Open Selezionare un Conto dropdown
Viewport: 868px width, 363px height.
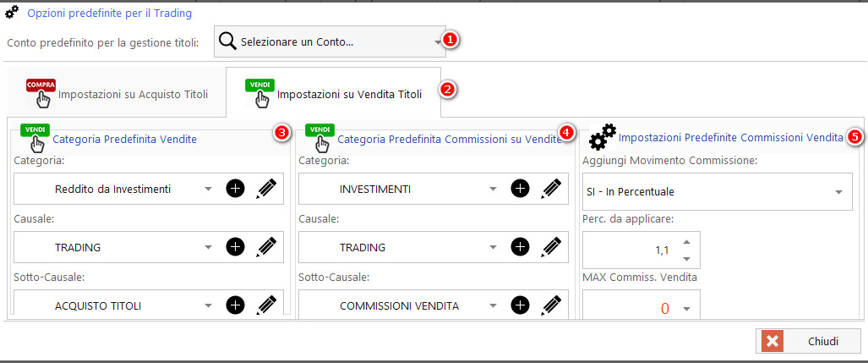(438, 41)
